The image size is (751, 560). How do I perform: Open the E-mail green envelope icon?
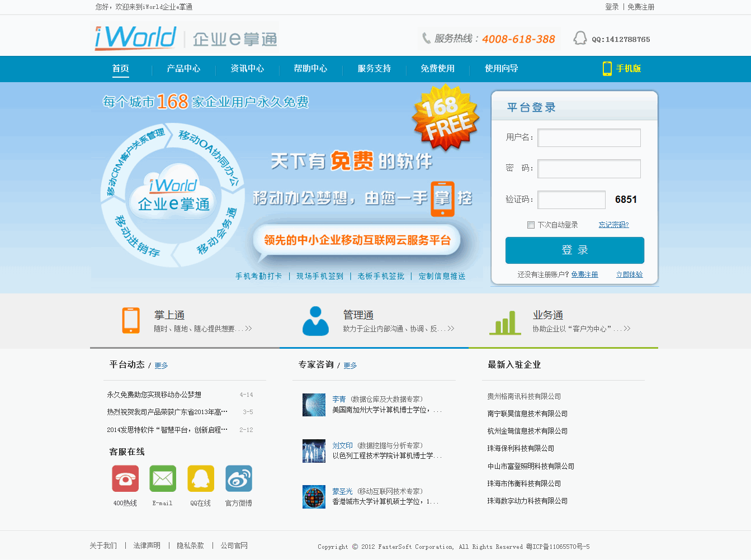[x=163, y=478]
